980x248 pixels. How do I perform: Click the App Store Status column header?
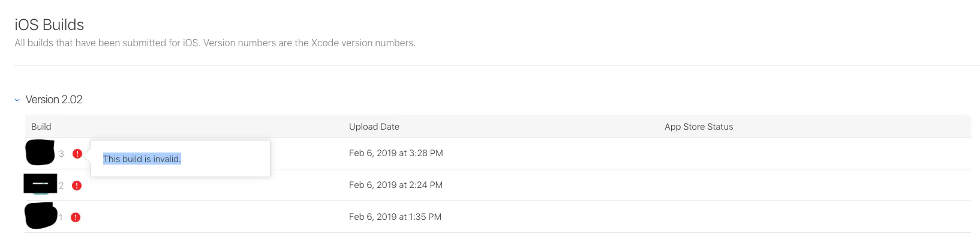coord(699,127)
